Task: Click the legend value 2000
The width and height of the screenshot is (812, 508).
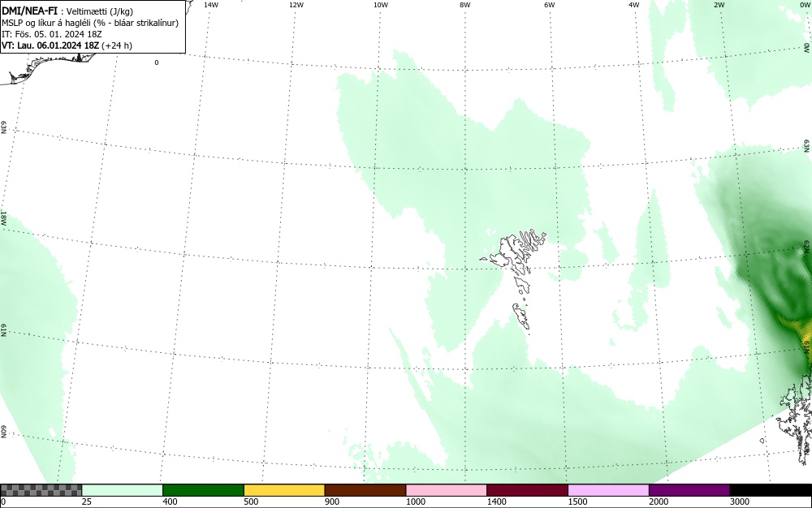Action: click(x=659, y=502)
